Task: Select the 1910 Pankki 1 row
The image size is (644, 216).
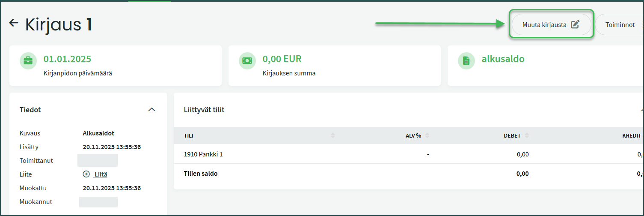Action: (x=203, y=154)
